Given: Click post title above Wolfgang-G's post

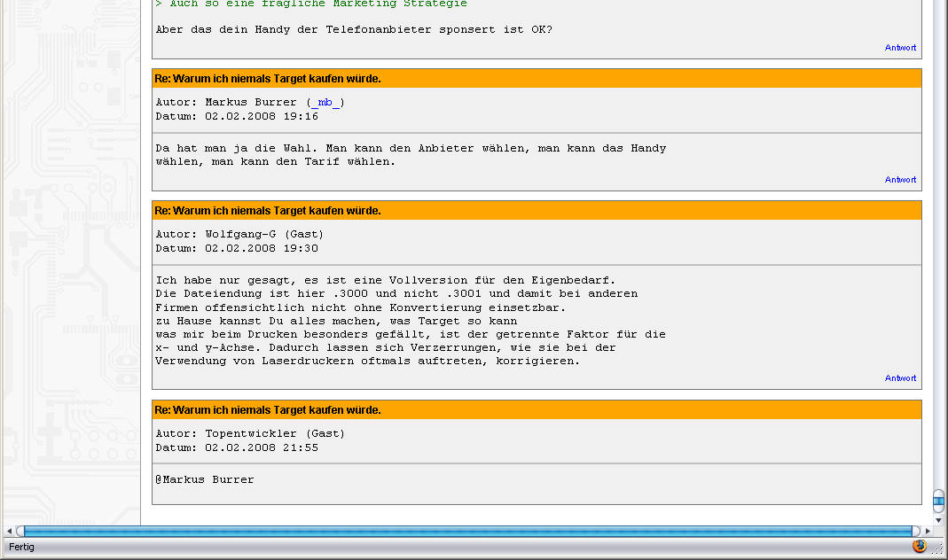Looking at the screenshot, I should click(x=268, y=211).
